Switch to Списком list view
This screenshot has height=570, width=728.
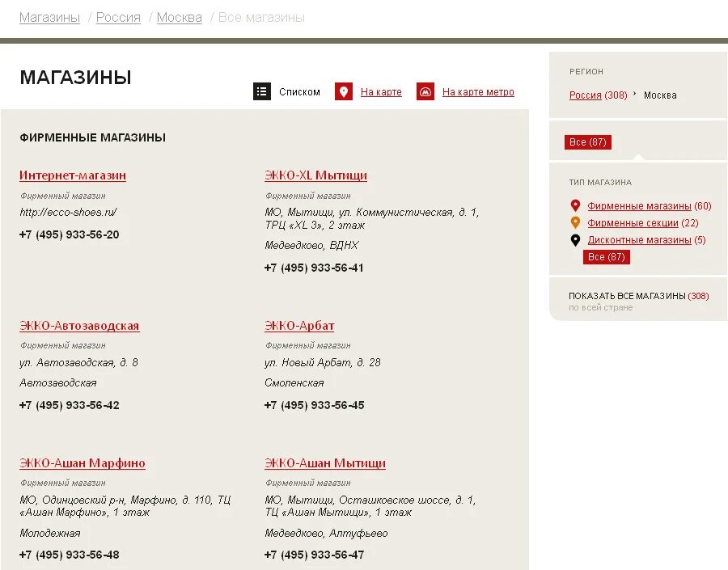pos(299,92)
